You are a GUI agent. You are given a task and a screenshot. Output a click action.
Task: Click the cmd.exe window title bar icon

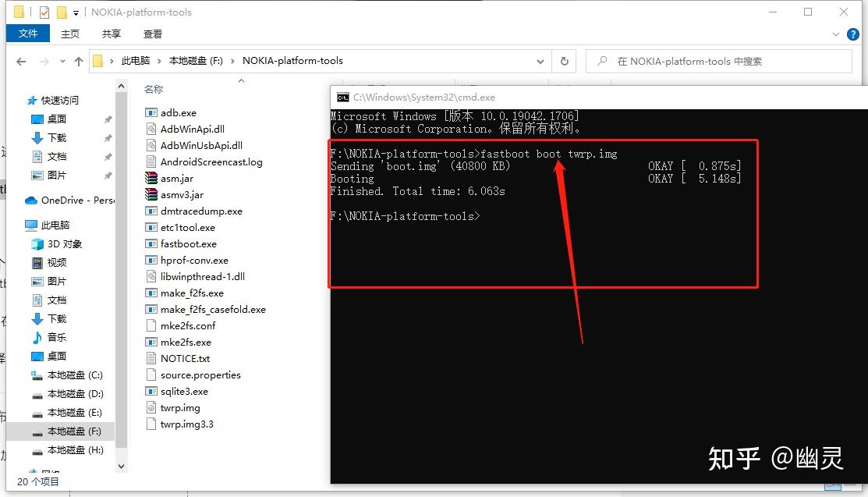click(x=343, y=98)
